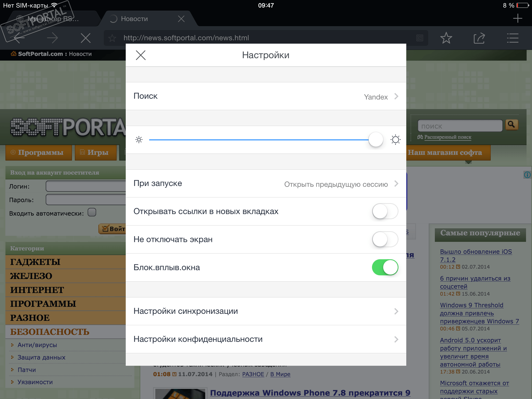Open a new tab with plus icon
Image resolution: width=532 pixels, height=399 pixels.
click(517, 18)
